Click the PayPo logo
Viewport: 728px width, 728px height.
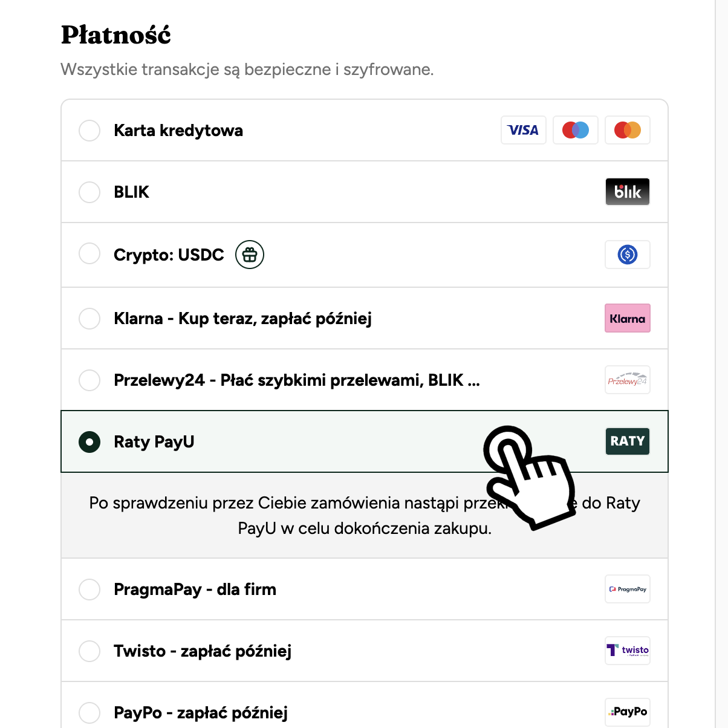(628, 712)
